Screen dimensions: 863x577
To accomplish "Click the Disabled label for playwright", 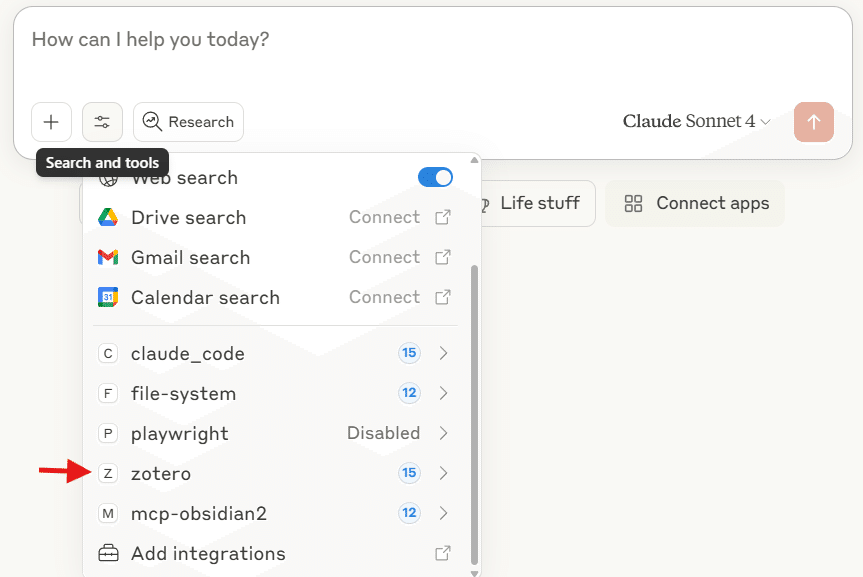I will (384, 433).
